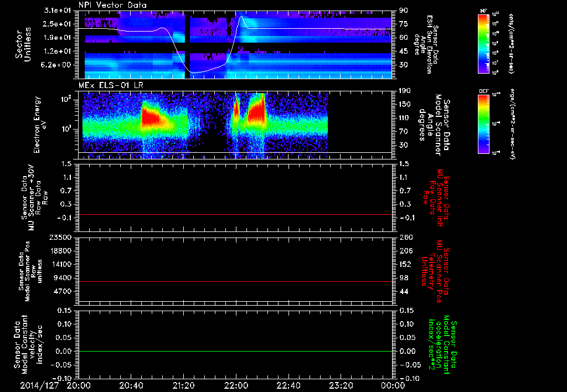This screenshot has height=392, width=567.
Task: Click the "23:20" time tick label
Action: click(341, 385)
